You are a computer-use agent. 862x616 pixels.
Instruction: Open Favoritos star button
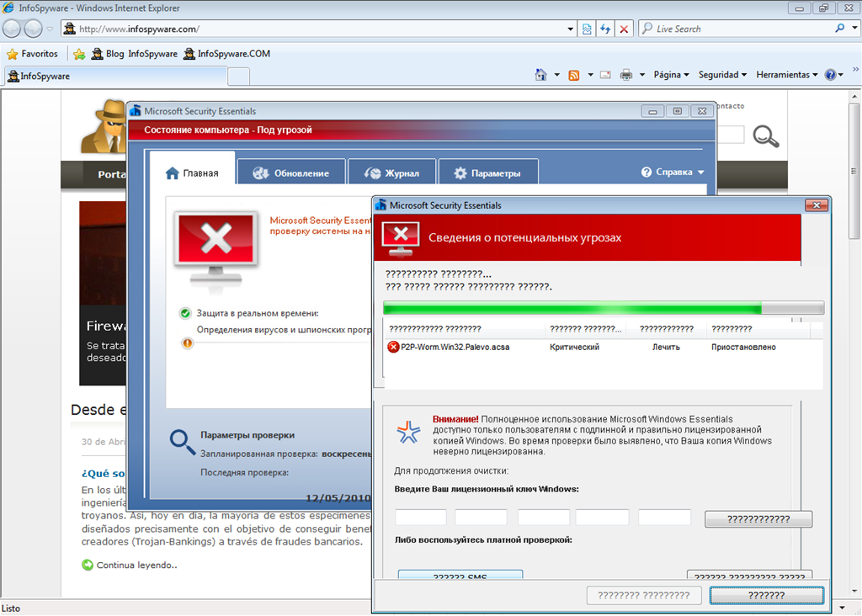click(x=32, y=53)
